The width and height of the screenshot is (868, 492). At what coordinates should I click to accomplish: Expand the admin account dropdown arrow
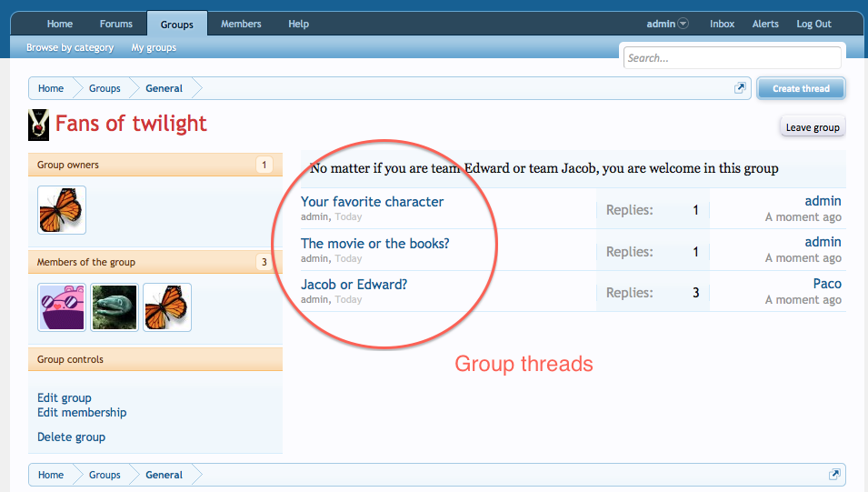pos(683,25)
